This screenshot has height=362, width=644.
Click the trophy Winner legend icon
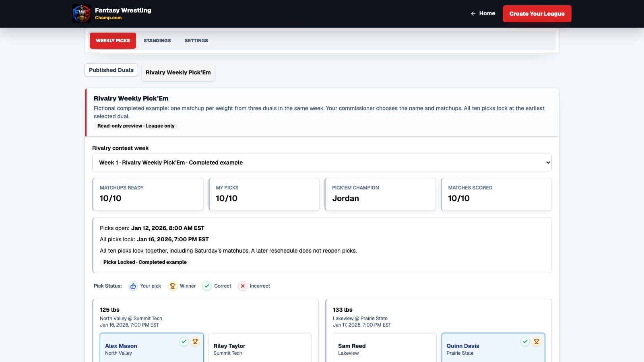click(173, 286)
